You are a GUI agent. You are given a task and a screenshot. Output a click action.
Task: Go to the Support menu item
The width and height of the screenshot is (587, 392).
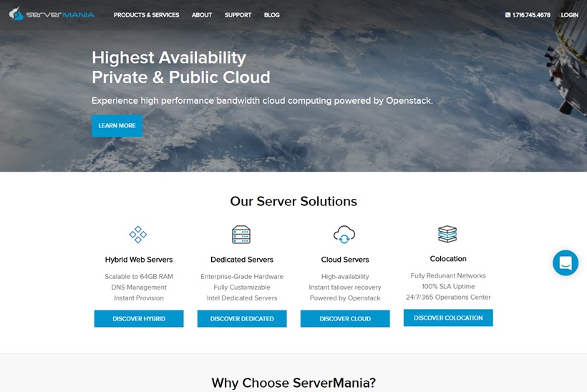[238, 15]
